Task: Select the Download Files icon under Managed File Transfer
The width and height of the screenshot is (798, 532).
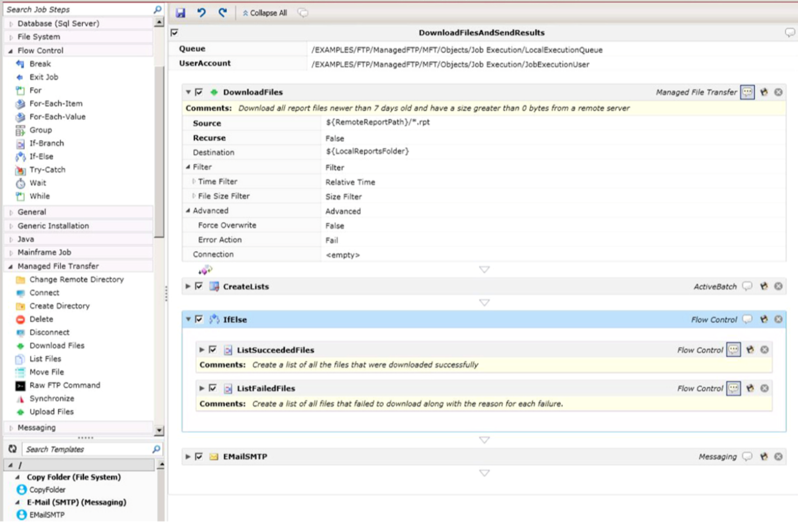Action: [20, 346]
